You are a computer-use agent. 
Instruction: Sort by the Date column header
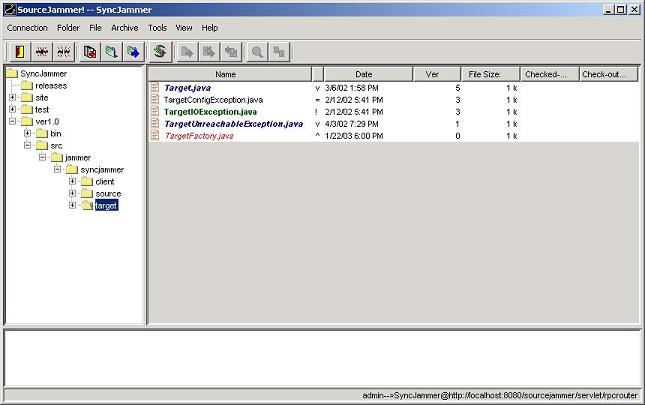click(368, 74)
